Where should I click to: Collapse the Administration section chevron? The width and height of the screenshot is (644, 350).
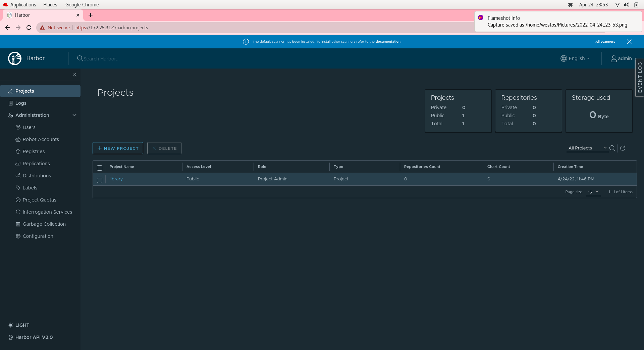(74, 115)
